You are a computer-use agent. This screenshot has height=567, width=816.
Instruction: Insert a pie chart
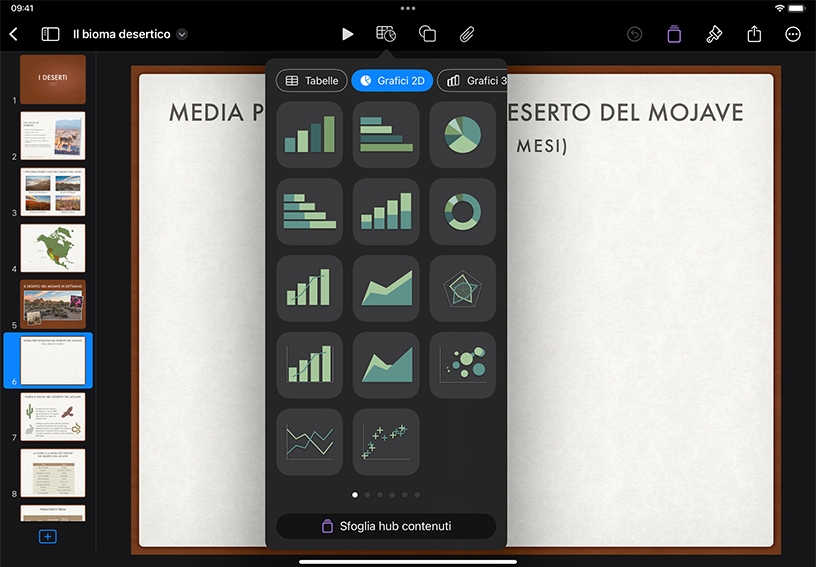(x=463, y=135)
